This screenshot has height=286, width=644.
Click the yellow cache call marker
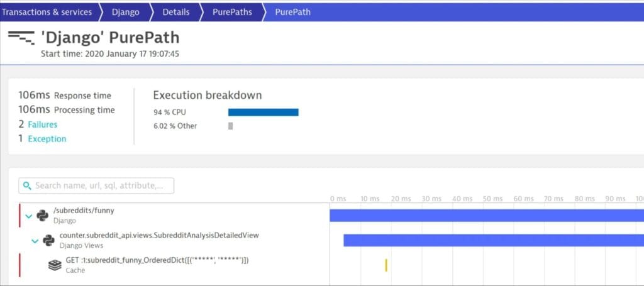pyautogui.click(x=386, y=265)
